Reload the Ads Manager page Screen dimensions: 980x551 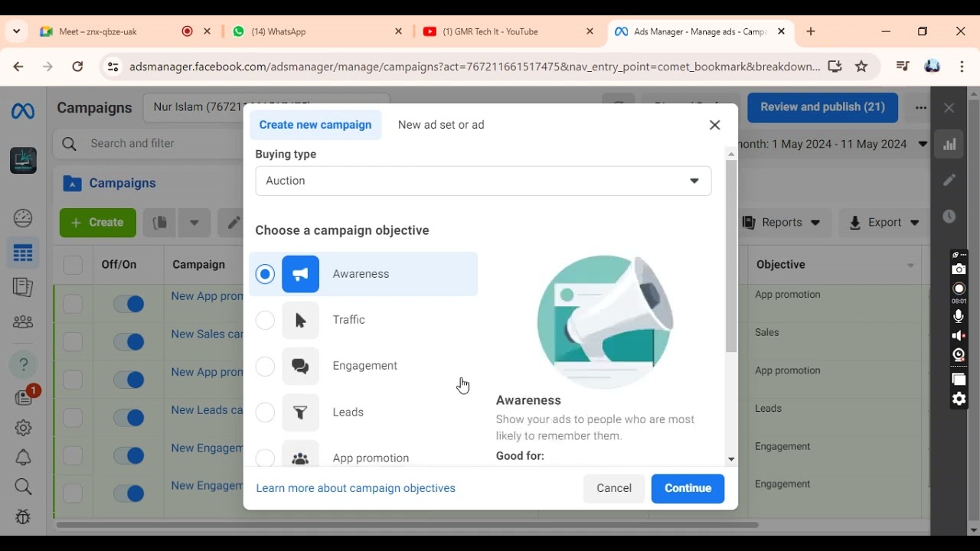[77, 67]
